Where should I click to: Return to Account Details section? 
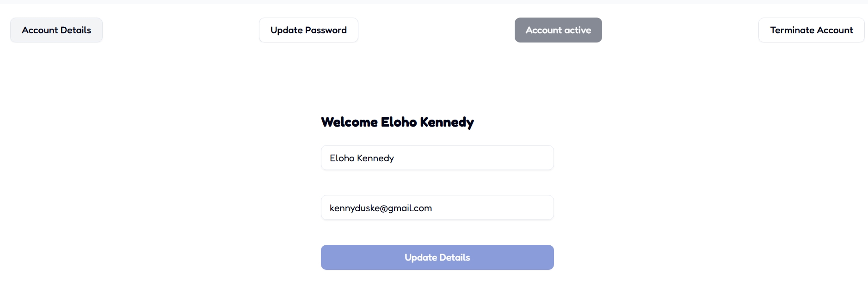click(56, 30)
